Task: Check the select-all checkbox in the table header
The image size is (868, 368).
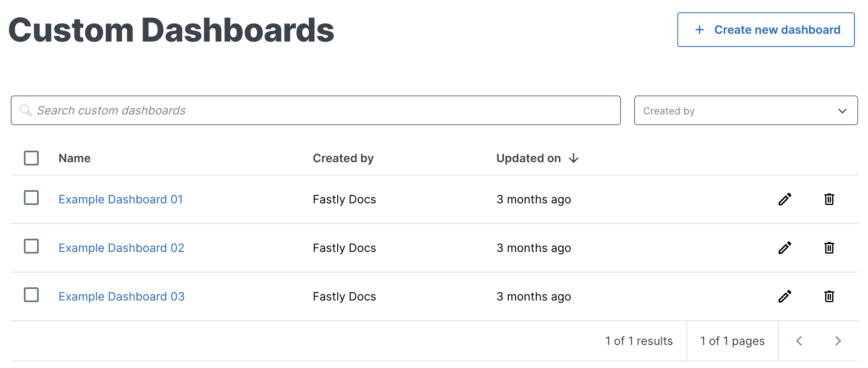Action: pyautogui.click(x=31, y=158)
